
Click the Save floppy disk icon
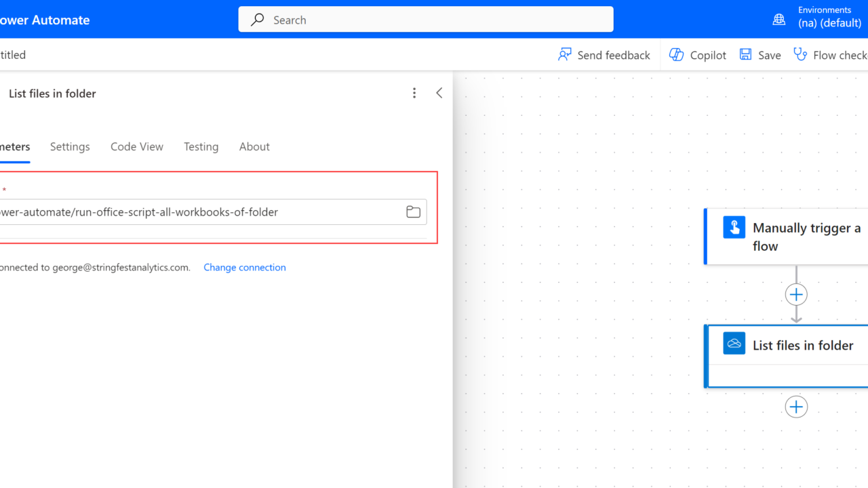(745, 55)
